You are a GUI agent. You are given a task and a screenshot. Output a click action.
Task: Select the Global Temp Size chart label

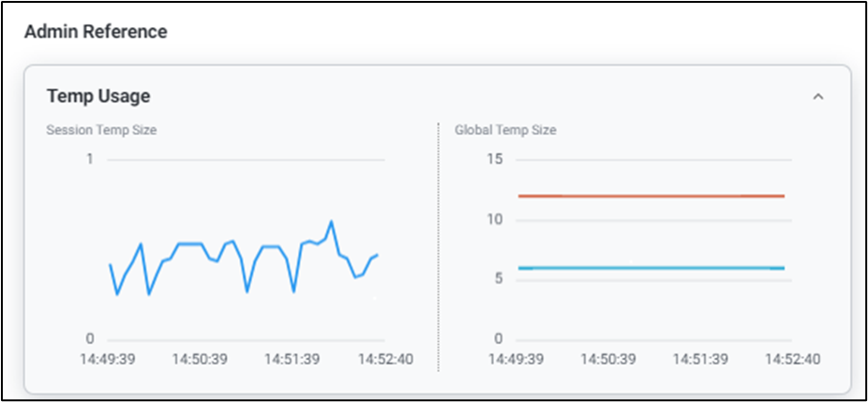point(505,130)
